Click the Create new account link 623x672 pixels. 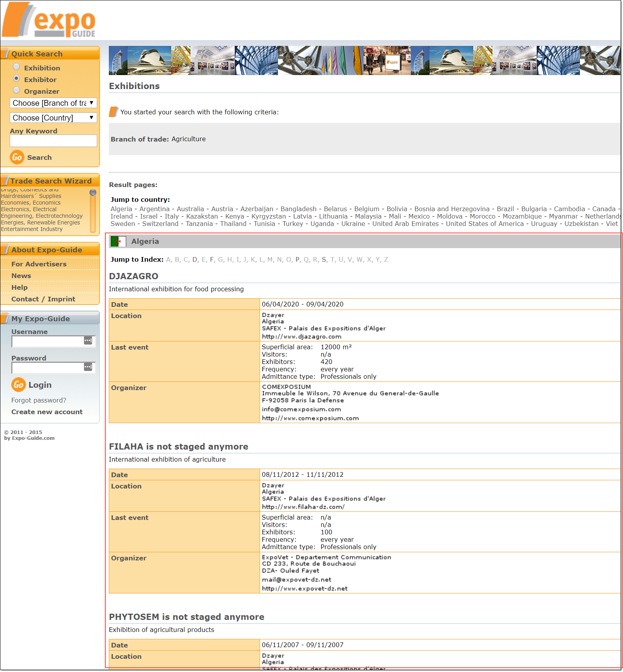[47, 411]
